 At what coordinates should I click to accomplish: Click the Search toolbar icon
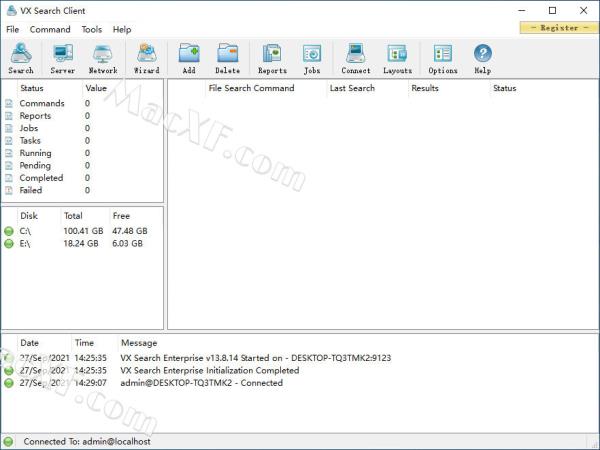[21, 58]
